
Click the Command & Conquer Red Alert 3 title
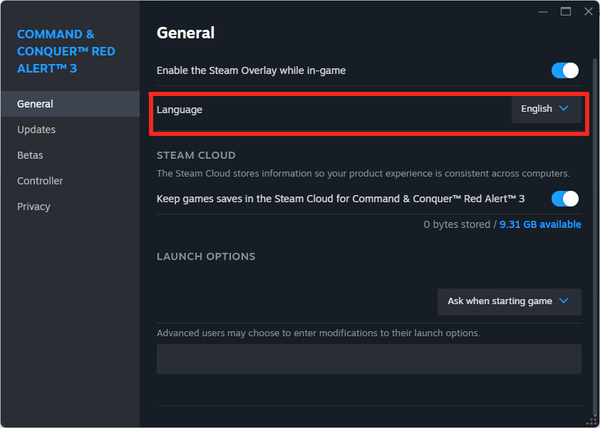[x=68, y=53]
